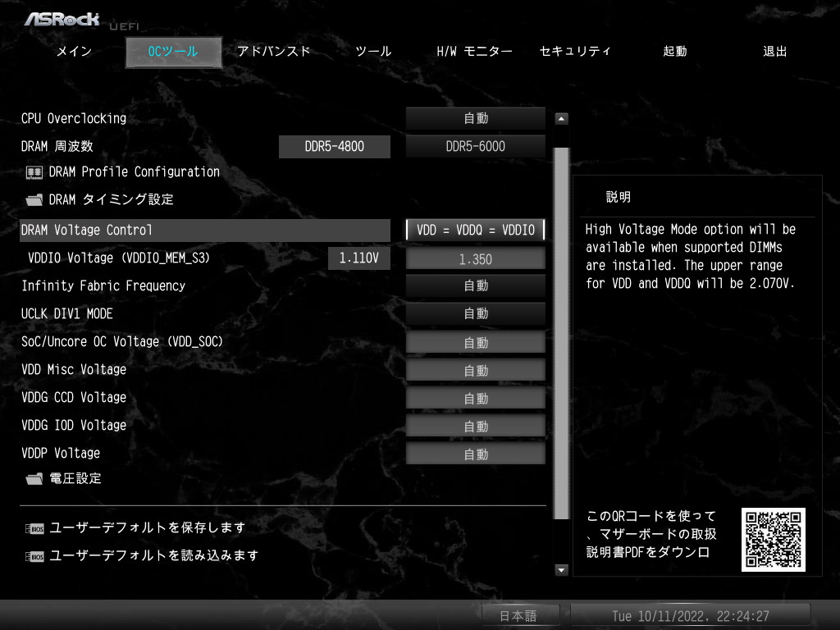Open the 電圧設定 folder icon
This screenshot has height=630, width=840.
34,478
